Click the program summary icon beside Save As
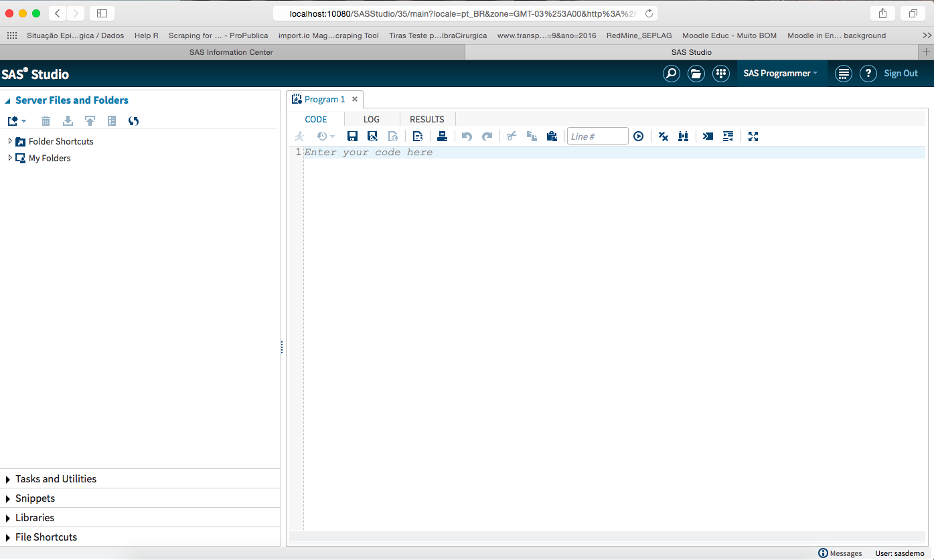This screenshot has height=560, width=934. 393,136
